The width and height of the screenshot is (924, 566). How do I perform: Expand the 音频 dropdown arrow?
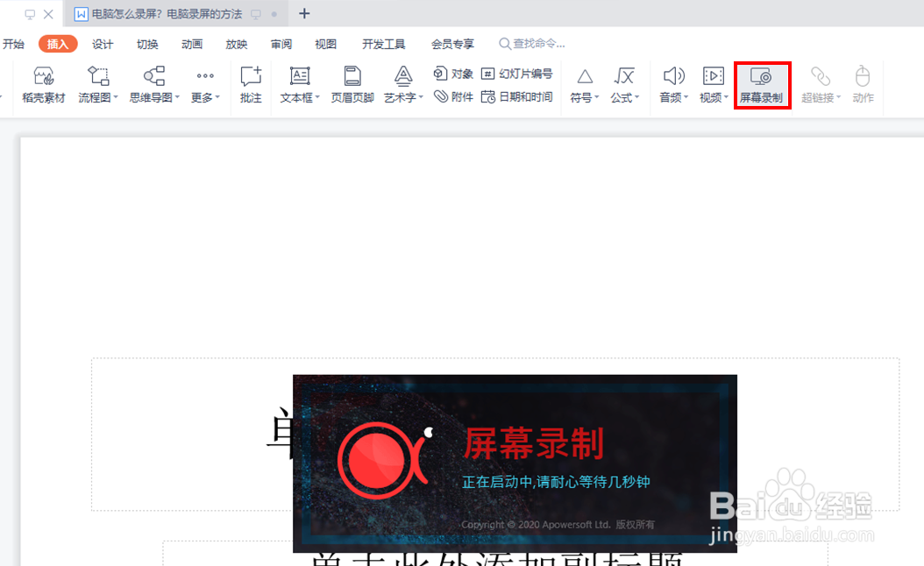[x=686, y=97]
